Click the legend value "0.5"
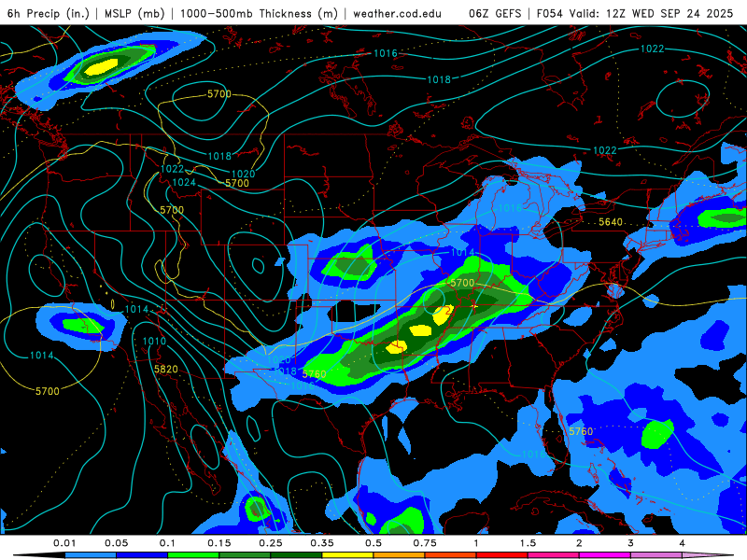Image resolution: width=747 pixels, height=560 pixels. click(373, 543)
